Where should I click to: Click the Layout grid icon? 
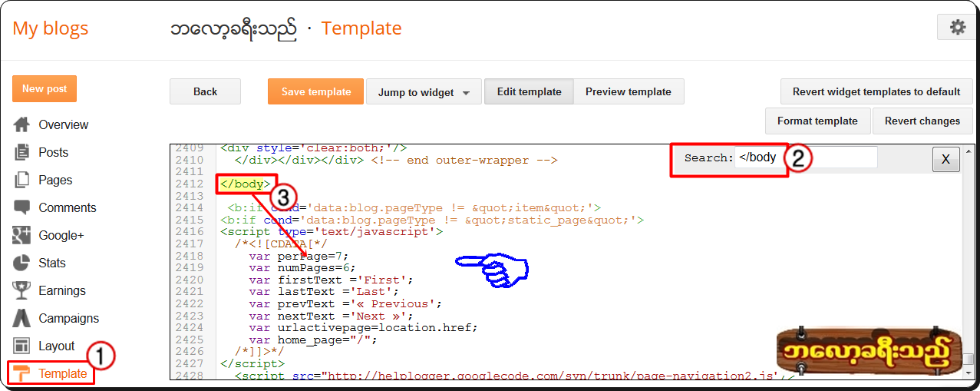pyautogui.click(x=21, y=346)
